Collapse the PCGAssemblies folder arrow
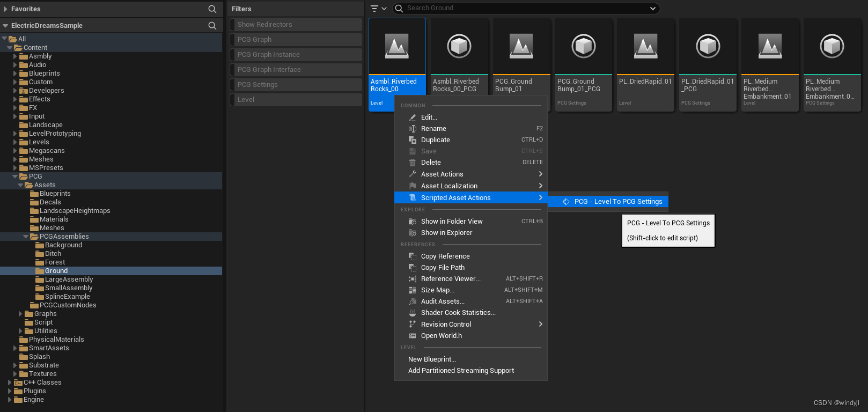868x412 pixels. click(x=26, y=237)
